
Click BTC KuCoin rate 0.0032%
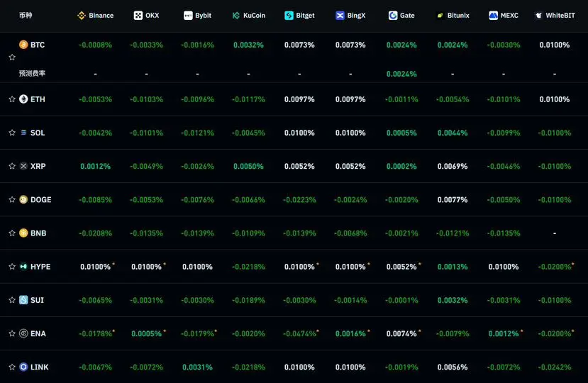248,45
